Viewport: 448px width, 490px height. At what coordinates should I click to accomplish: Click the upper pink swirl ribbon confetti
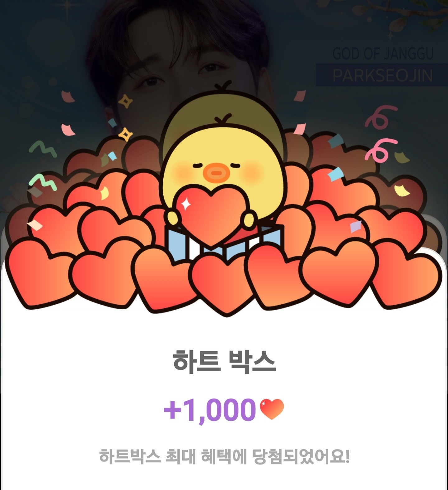pos(381,118)
